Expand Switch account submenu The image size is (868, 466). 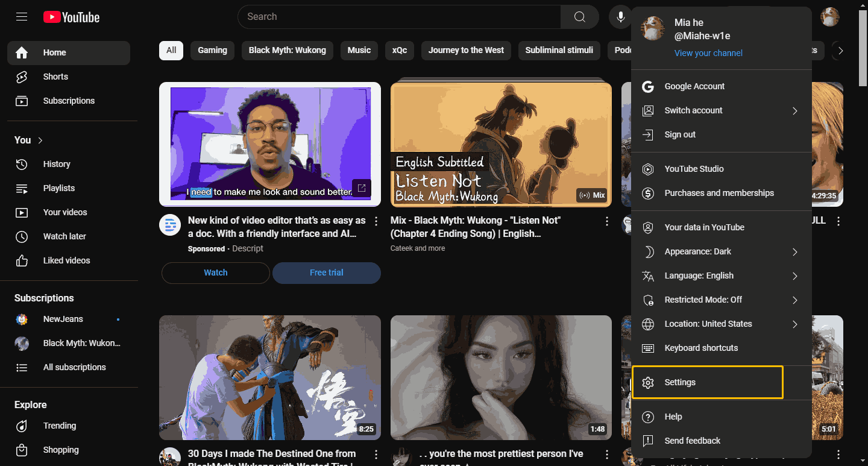722,110
